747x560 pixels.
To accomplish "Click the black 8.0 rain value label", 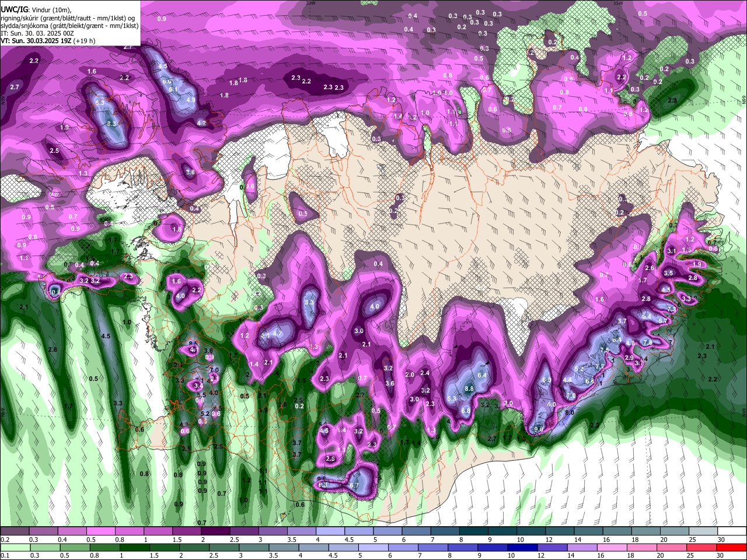I will (570, 412).
